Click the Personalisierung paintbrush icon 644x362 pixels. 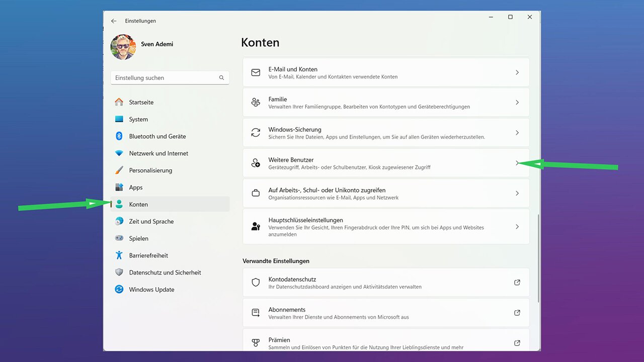click(119, 170)
